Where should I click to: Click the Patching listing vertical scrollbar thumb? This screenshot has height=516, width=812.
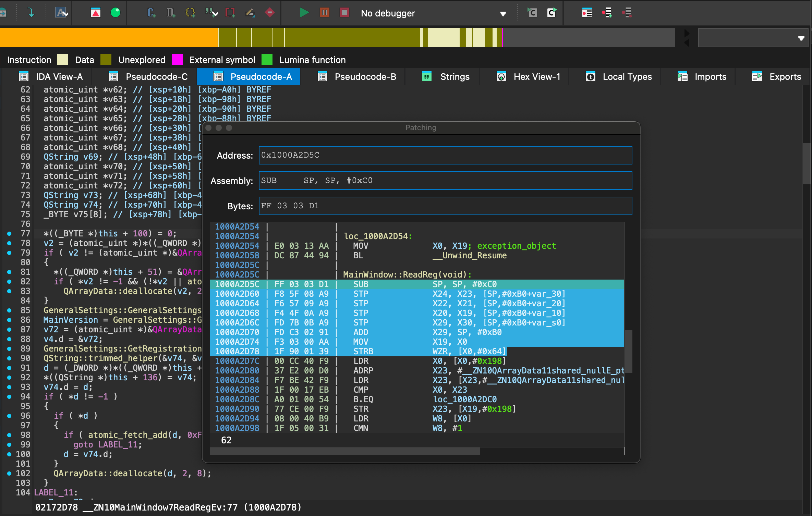(x=628, y=352)
